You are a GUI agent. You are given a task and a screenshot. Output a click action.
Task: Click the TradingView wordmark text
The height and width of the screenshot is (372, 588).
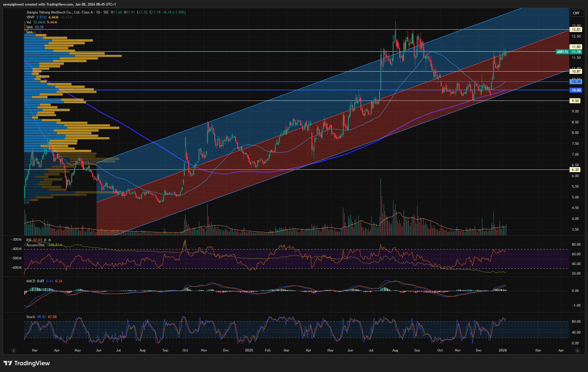point(32,363)
